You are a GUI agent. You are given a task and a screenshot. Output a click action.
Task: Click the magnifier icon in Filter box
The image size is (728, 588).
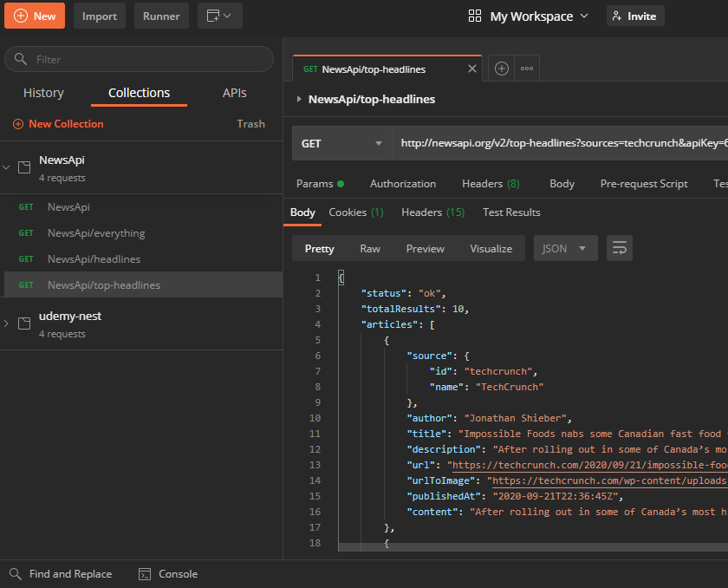tap(21, 58)
